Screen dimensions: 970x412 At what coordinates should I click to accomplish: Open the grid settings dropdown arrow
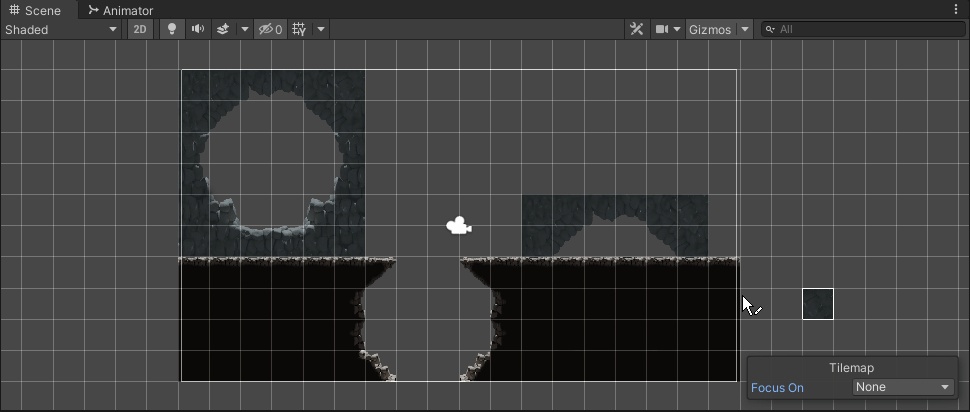[321, 29]
